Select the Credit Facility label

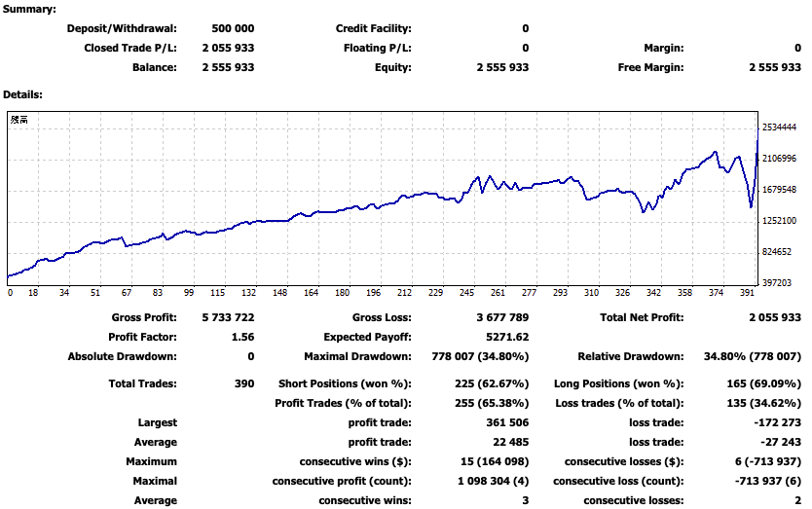[x=373, y=29]
